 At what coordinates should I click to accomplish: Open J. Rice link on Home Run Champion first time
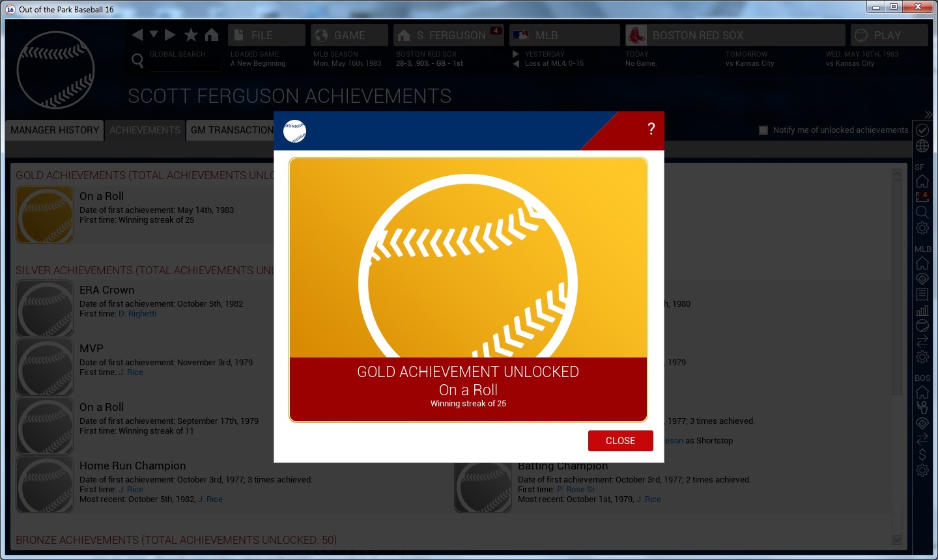point(131,490)
